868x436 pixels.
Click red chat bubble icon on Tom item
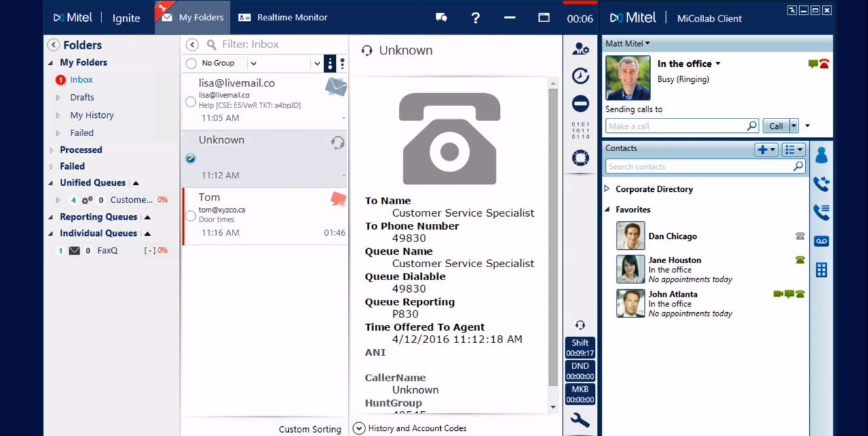[x=338, y=199]
